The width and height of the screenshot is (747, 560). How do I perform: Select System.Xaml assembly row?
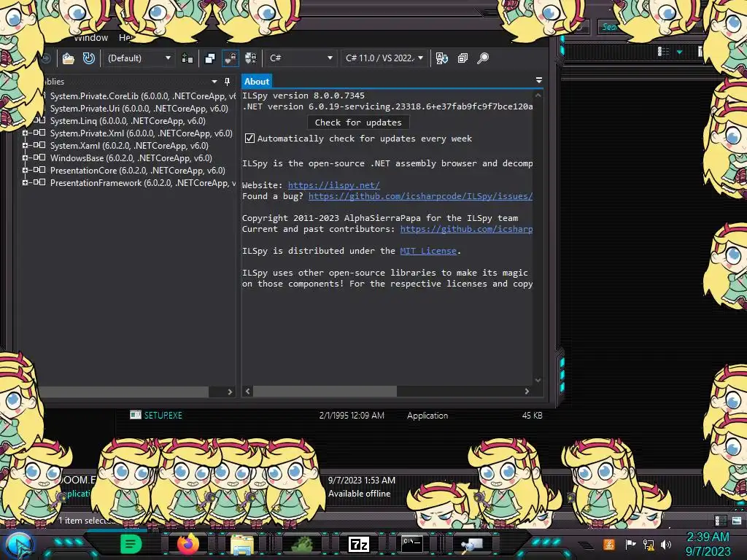pyautogui.click(x=129, y=146)
